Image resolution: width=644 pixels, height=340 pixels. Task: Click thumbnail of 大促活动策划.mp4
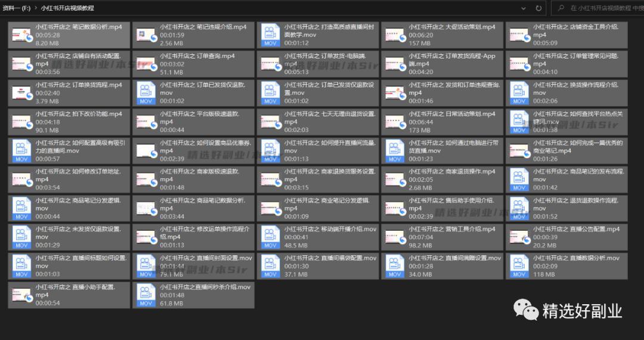coord(395,35)
